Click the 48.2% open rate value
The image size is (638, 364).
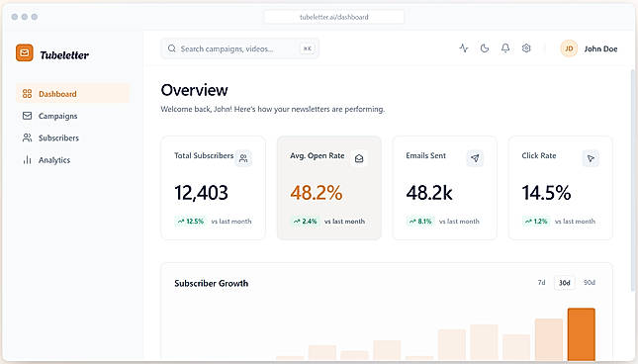[x=317, y=193]
